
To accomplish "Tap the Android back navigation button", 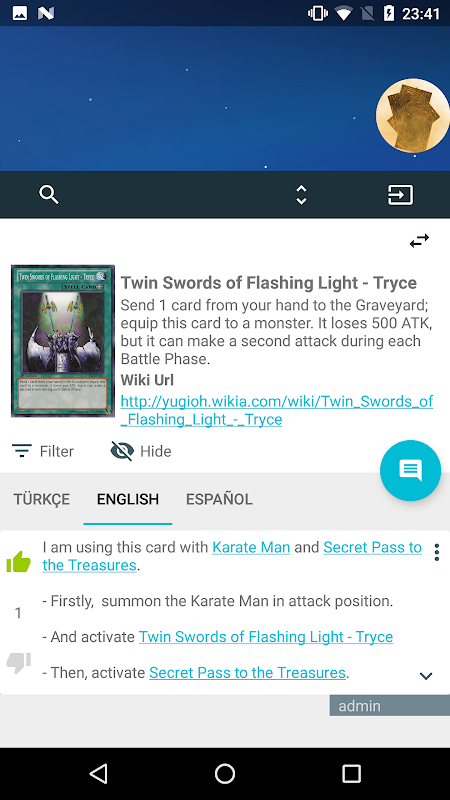I will pyautogui.click(x=98, y=773).
